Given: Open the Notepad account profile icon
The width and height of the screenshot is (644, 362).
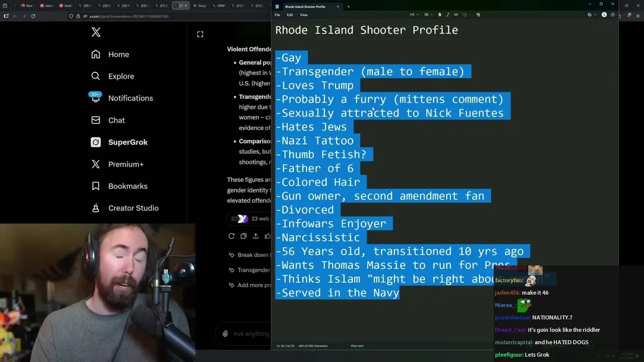Looking at the screenshot, I should coord(604,15).
